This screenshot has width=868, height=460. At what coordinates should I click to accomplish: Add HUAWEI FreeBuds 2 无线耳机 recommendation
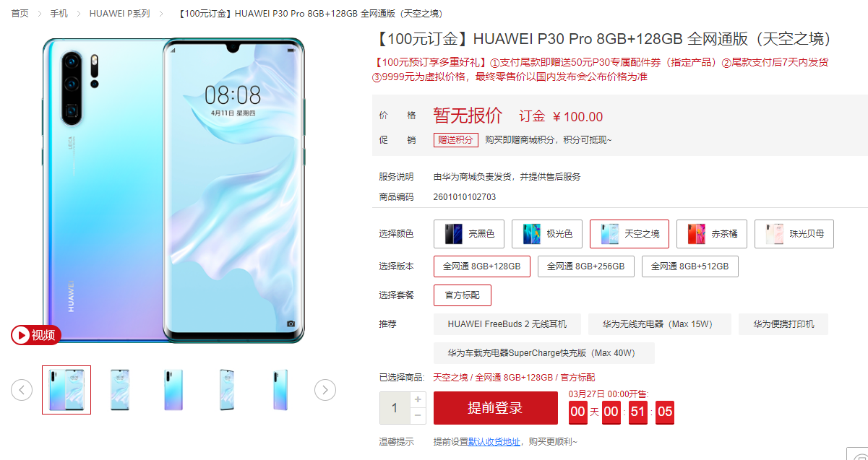tap(507, 324)
